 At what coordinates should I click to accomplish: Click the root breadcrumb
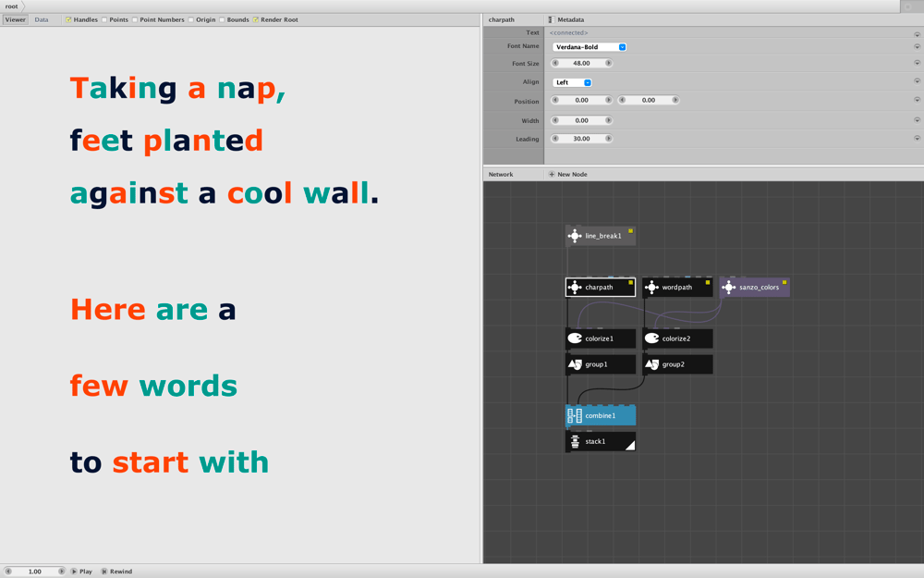(12, 6)
